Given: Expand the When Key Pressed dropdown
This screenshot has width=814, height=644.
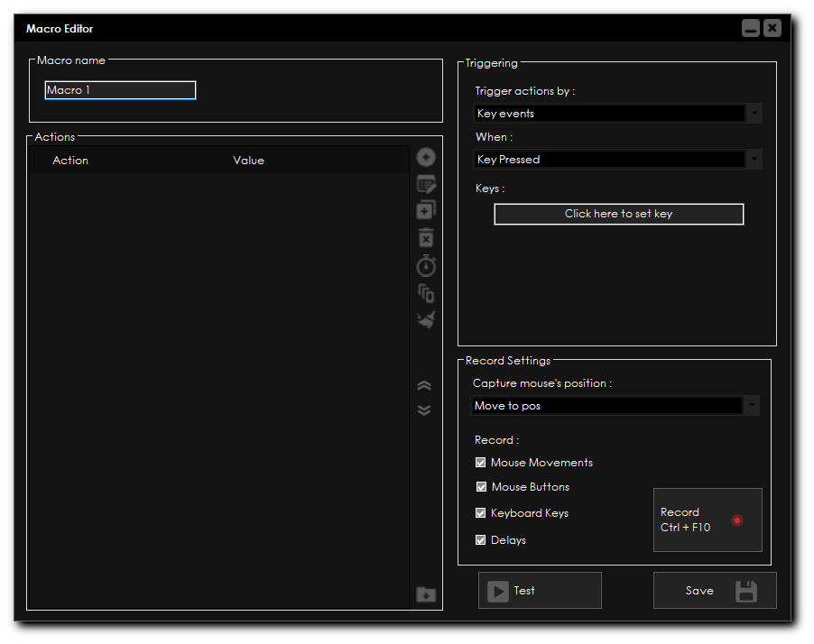Looking at the screenshot, I should [x=618, y=160].
